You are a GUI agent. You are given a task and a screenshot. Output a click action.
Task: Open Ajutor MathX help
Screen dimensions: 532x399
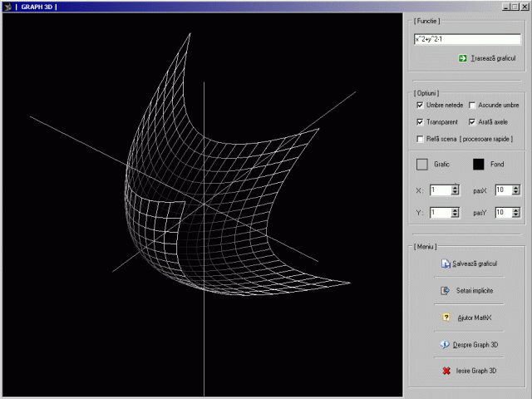(475, 318)
